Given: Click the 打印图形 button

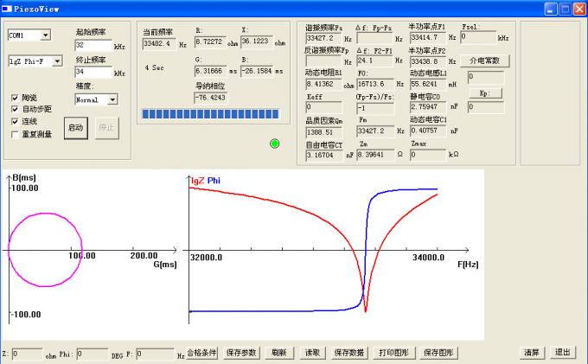Looking at the screenshot, I should pyautogui.click(x=393, y=353).
